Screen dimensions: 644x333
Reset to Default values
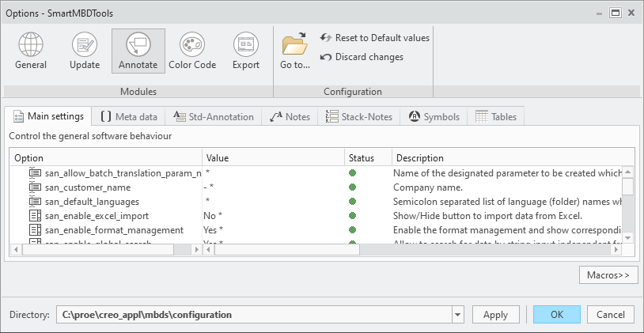[375, 38]
